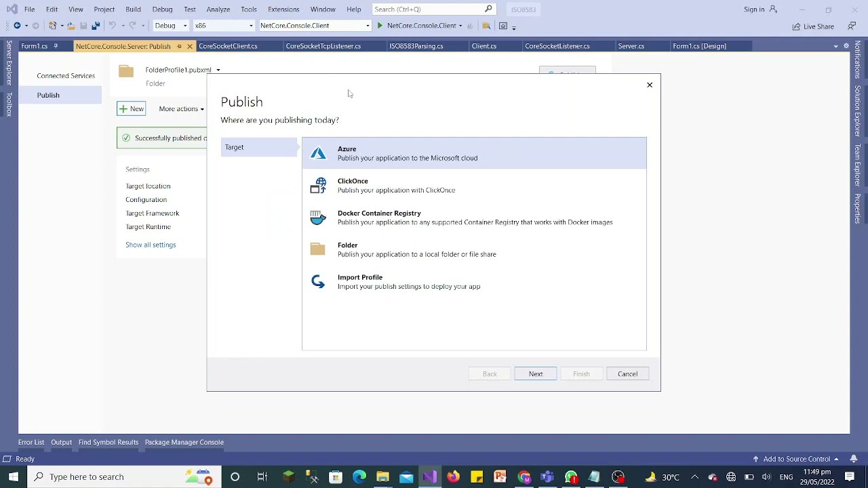Open the Solution Explorer side panel
The width and height of the screenshot is (868, 488).
click(x=858, y=111)
